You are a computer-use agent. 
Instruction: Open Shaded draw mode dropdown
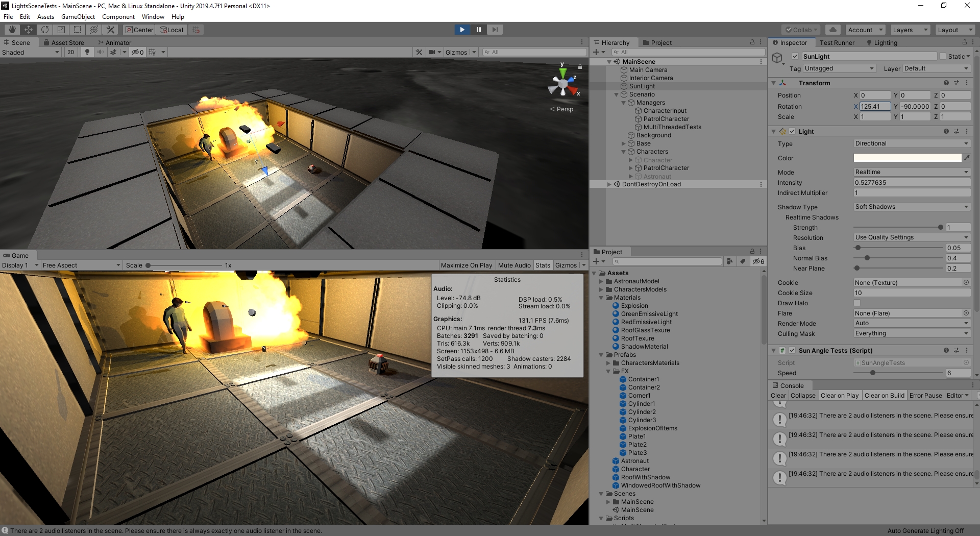31,52
